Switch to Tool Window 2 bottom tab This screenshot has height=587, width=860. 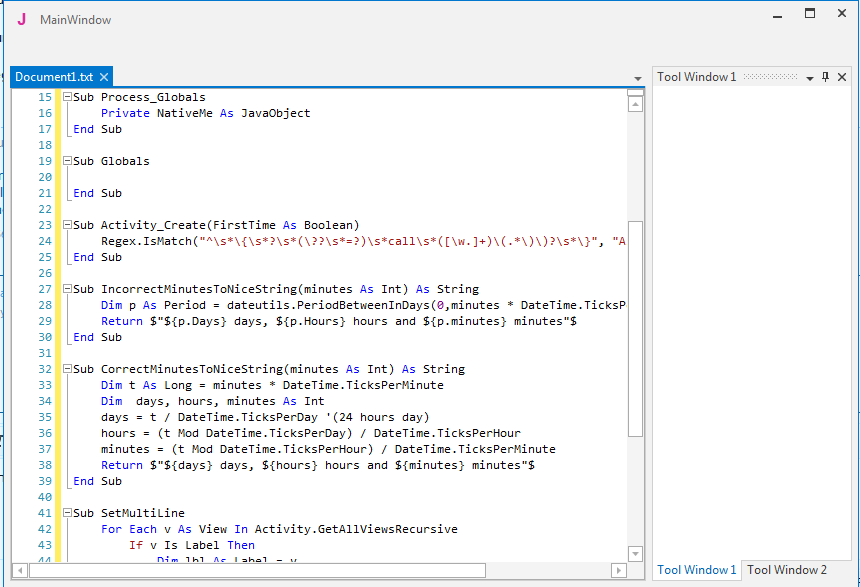[787, 570]
